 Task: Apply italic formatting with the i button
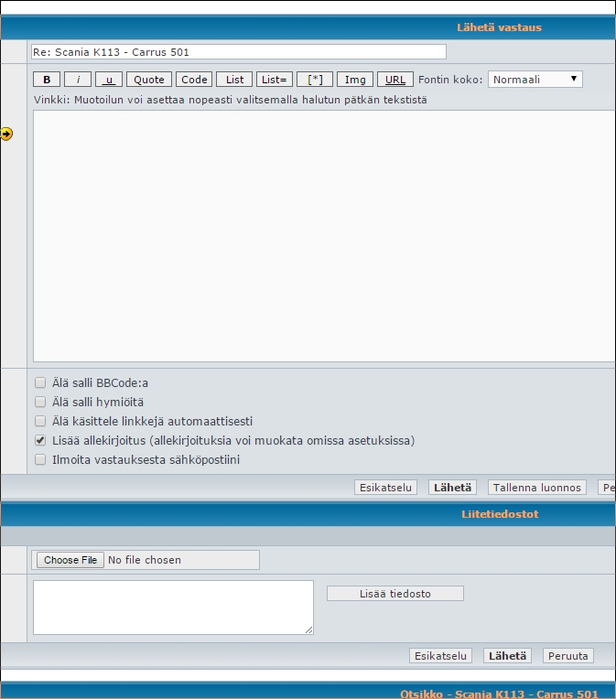78,80
